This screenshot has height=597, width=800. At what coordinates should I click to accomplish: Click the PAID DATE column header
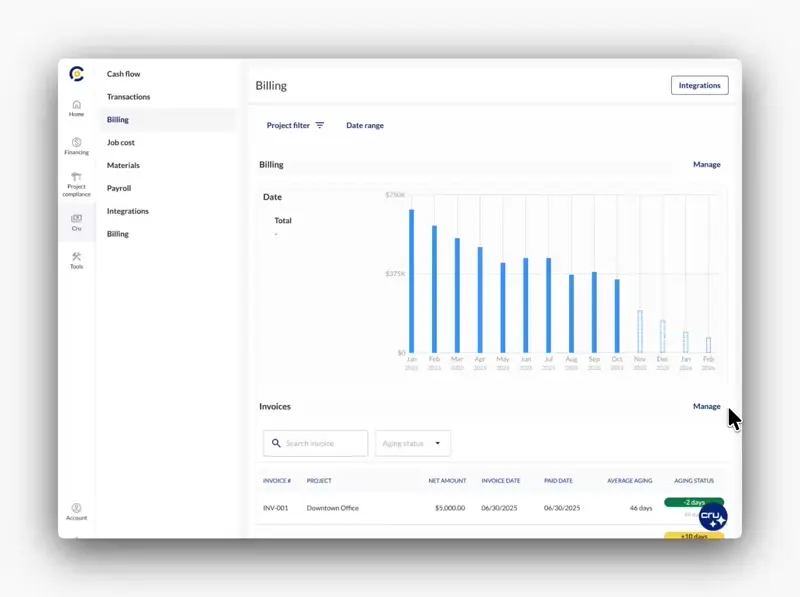pos(558,481)
